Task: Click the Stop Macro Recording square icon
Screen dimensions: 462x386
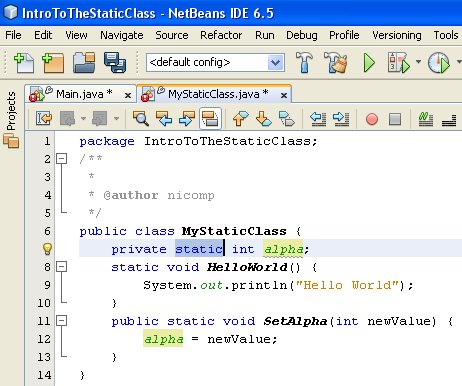Action: pyautogui.click(x=395, y=119)
